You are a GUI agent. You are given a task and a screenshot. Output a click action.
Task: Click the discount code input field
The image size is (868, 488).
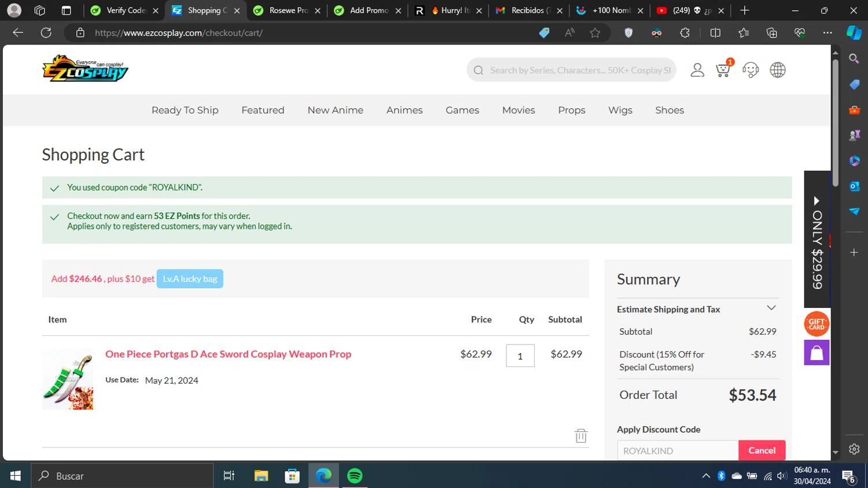678,450
